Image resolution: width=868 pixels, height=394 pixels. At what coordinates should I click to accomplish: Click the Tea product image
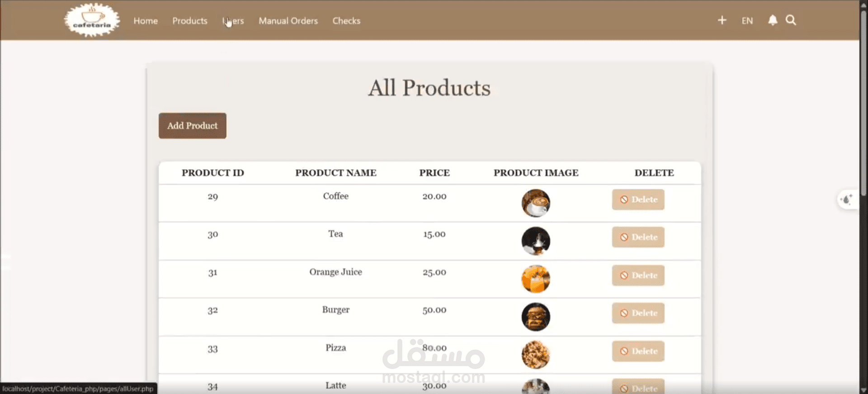click(x=536, y=241)
